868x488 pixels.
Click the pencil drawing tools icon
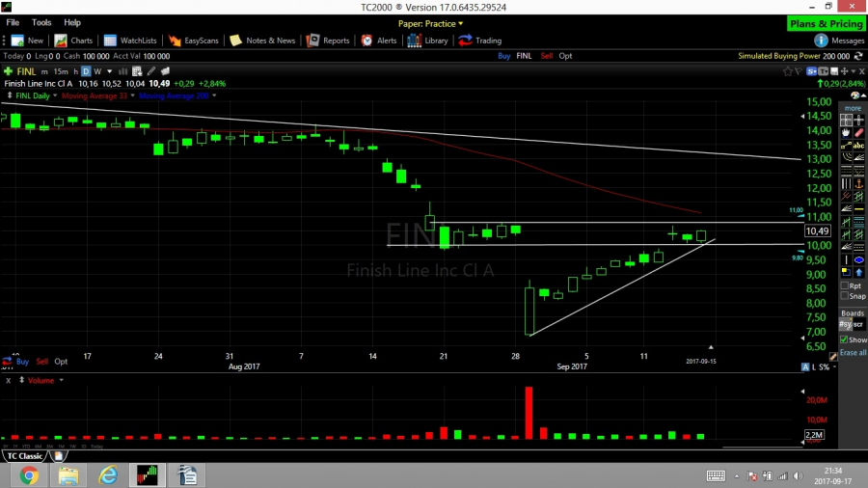point(151,71)
